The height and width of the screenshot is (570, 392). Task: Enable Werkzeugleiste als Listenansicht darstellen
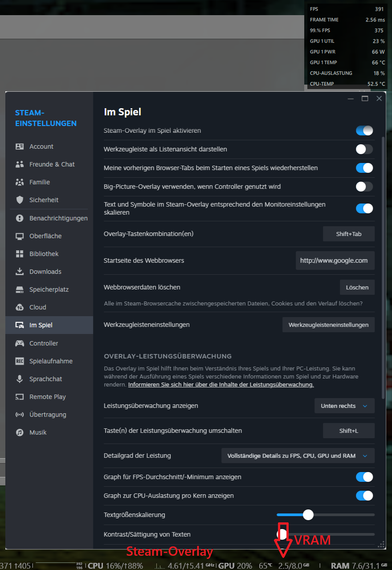click(x=364, y=149)
